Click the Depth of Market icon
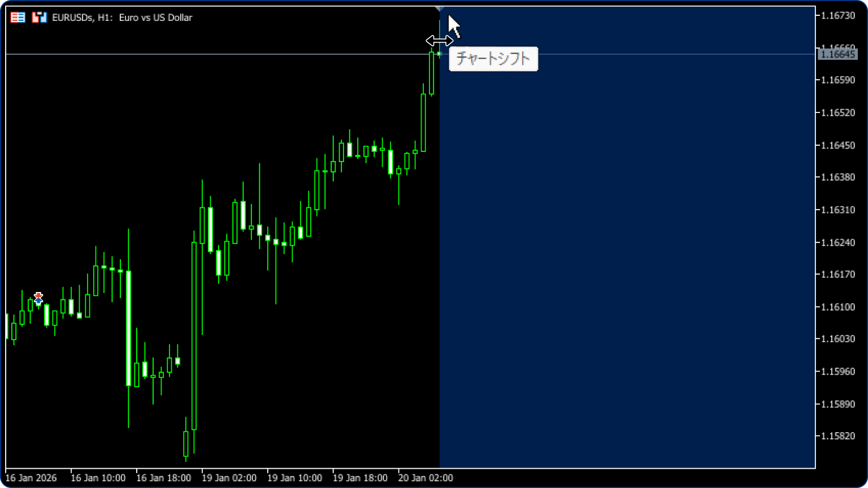 tap(39, 18)
